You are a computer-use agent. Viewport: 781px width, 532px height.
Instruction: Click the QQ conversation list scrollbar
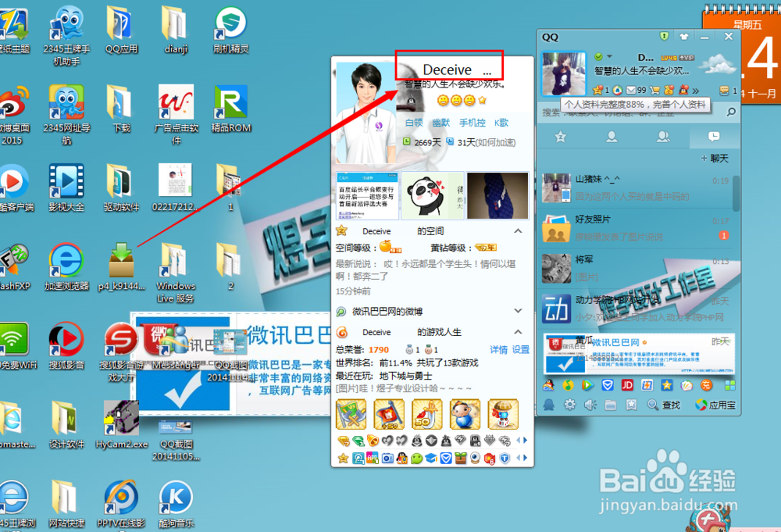point(736,193)
